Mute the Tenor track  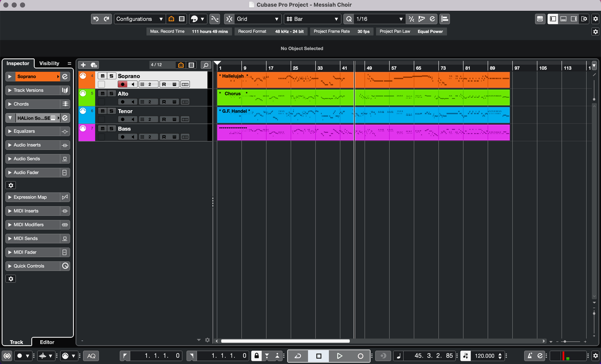(x=102, y=111)
